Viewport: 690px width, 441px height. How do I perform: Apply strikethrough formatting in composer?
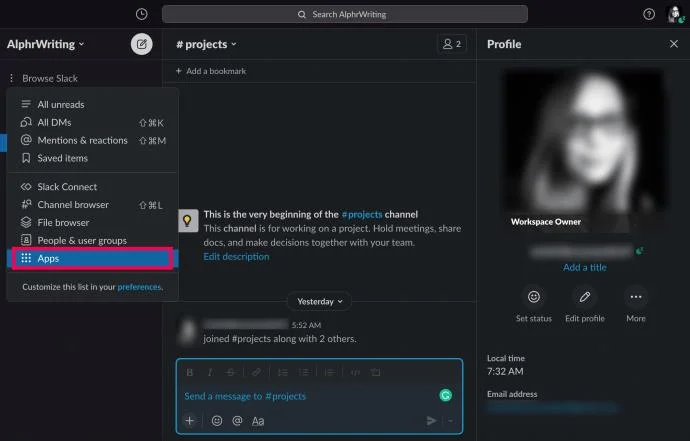[x=230, y=372]
